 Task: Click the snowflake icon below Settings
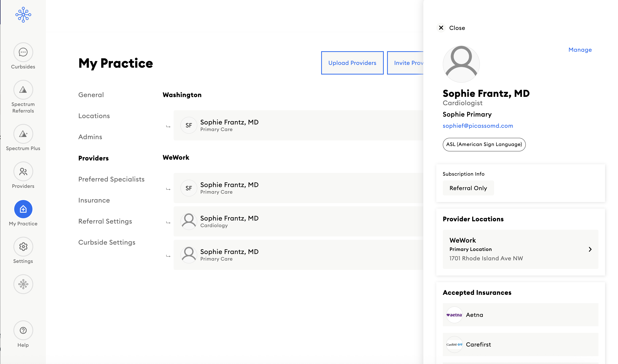[23, 284]
